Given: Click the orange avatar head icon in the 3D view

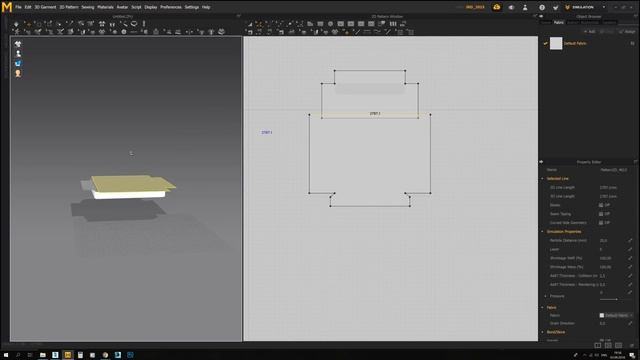Looking at the screenshot, I should click(x=18, y=73).
